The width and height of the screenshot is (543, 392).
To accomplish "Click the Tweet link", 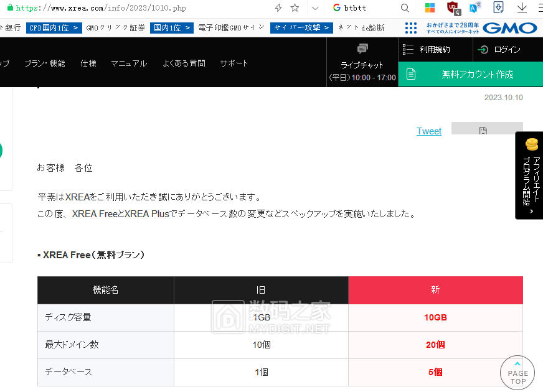I will 428,131.
